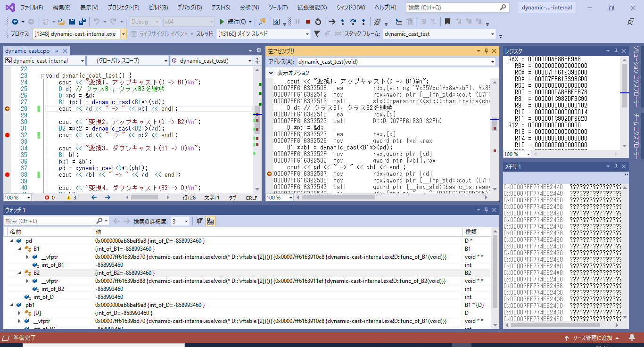Restart debugging with the circular arrow
644x347 pixels.
click(x=318, y=22)
